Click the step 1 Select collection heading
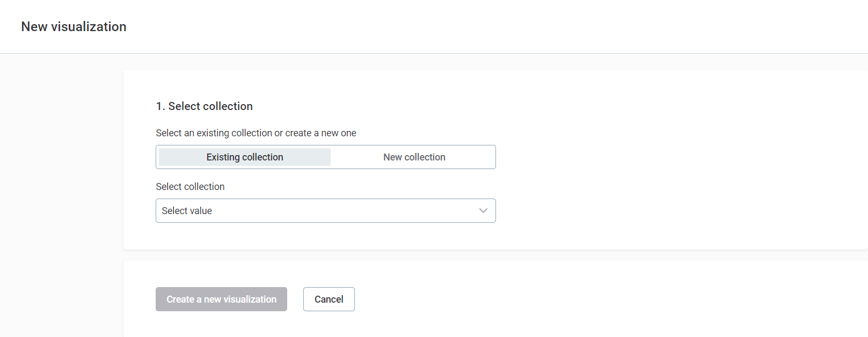The image size is (868, 337). point(204,106)
